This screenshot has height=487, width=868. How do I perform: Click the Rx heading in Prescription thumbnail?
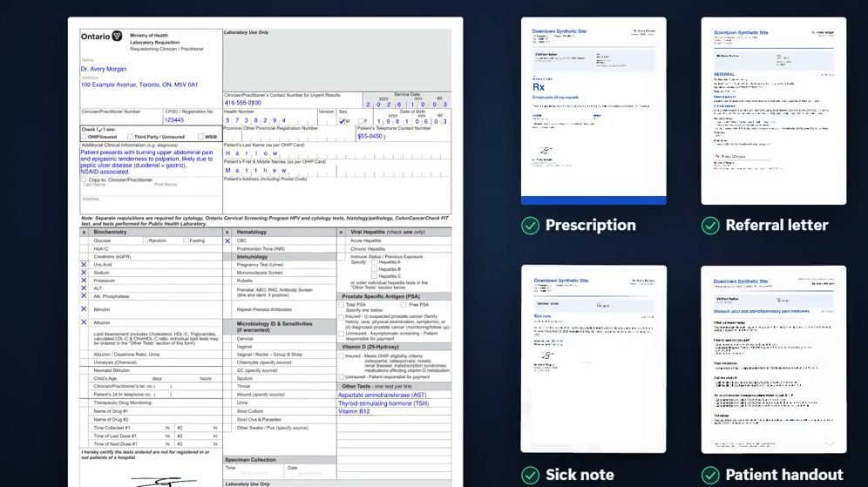click(x=539, y=87)
